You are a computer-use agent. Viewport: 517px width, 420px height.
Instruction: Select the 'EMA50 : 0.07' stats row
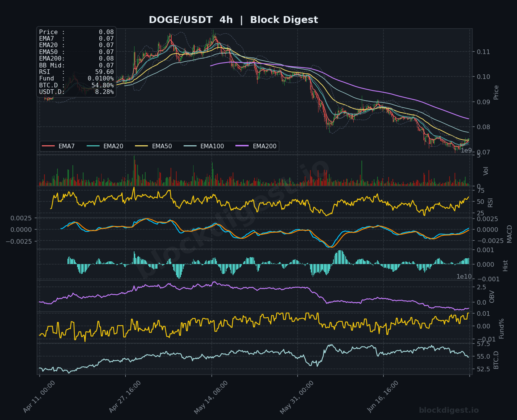tap(76, 52)
